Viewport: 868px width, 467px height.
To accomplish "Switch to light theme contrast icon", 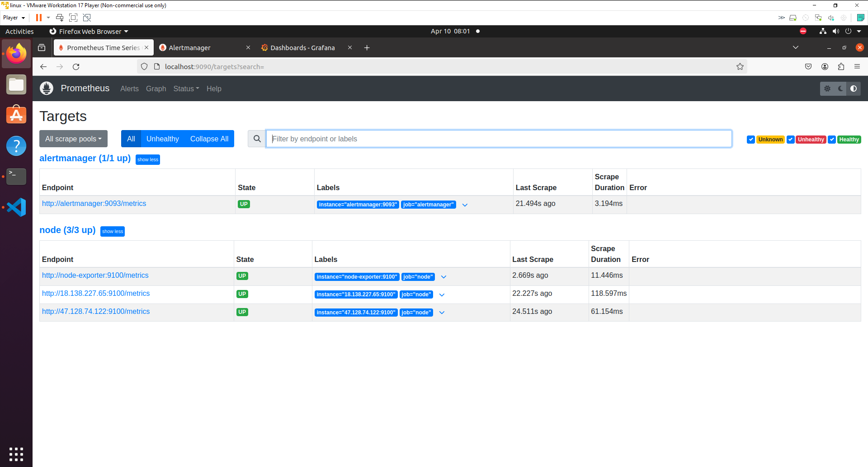I will pos(854,89).
